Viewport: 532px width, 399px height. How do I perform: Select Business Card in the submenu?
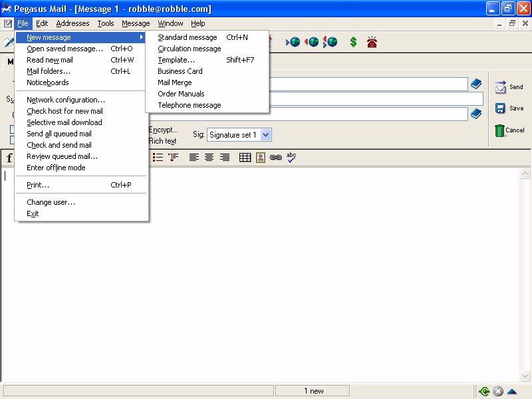pyautogui.click(x=207, y=71)
